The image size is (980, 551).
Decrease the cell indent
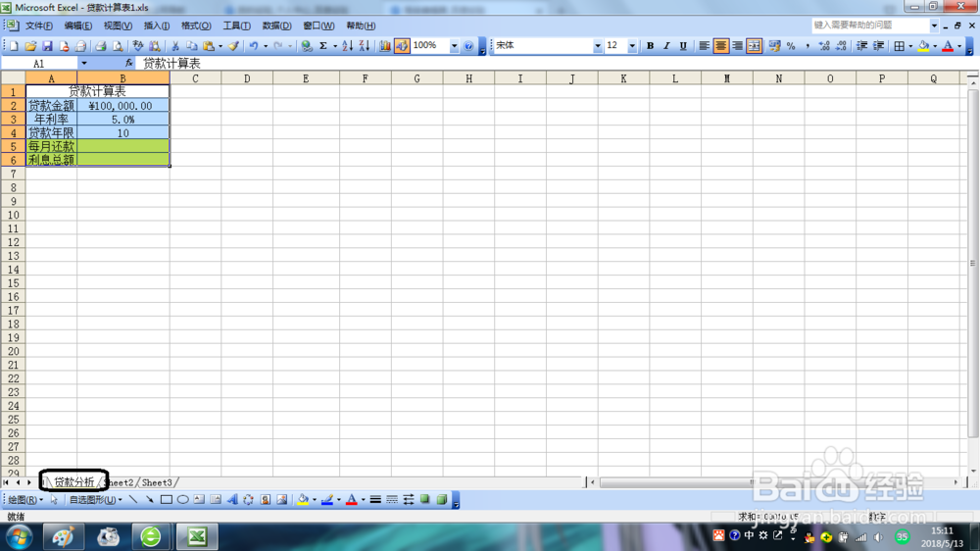(861, 46)
